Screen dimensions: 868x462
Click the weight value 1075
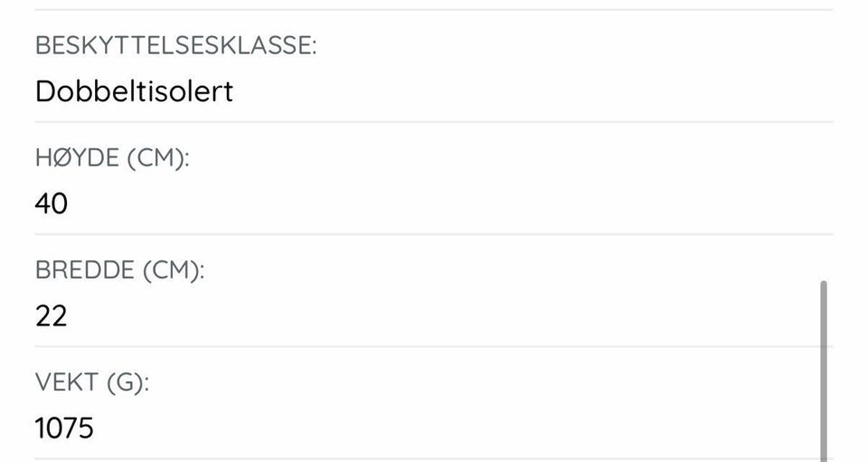[64, 429]
